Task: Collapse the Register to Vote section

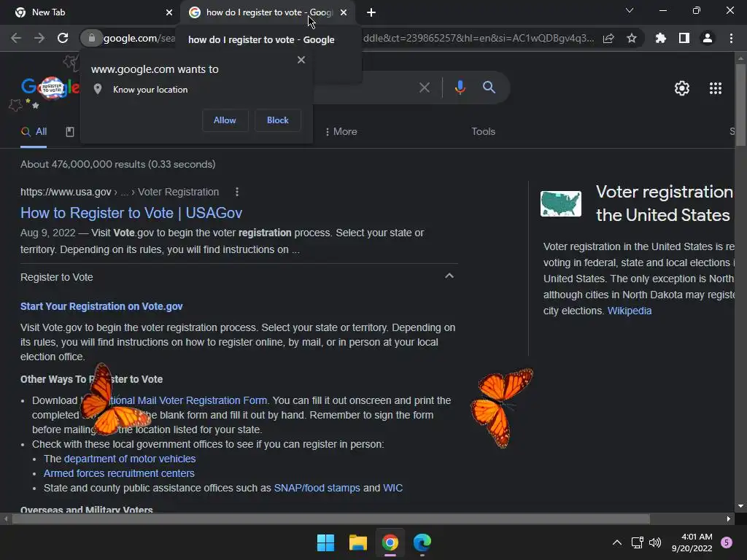Action: 449,276
